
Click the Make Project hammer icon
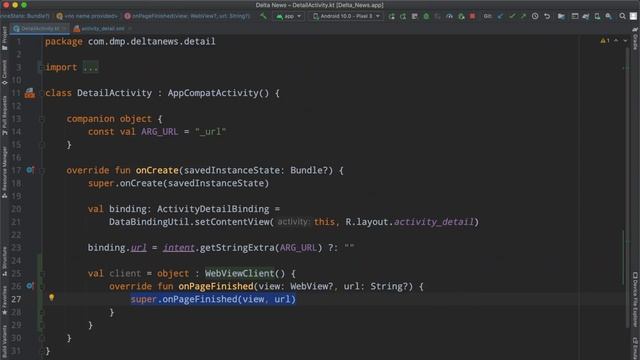click(263, 16)
